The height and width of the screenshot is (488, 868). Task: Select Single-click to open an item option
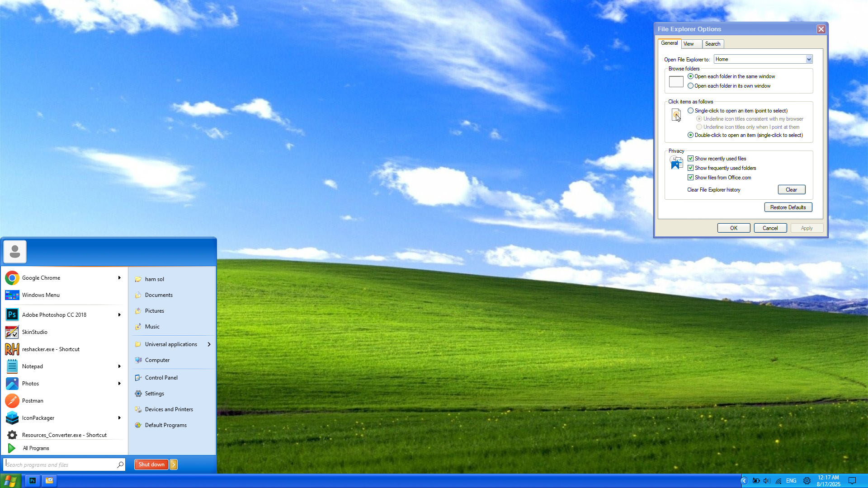point(690,111)
